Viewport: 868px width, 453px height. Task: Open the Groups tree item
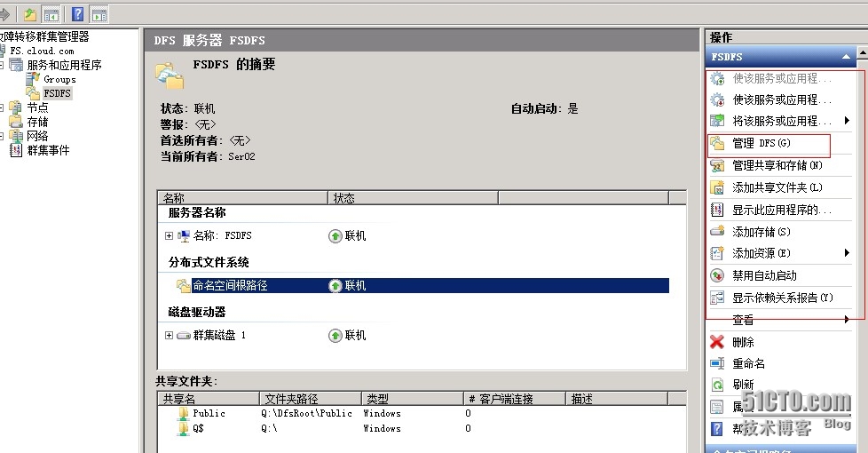coord(59,79)
